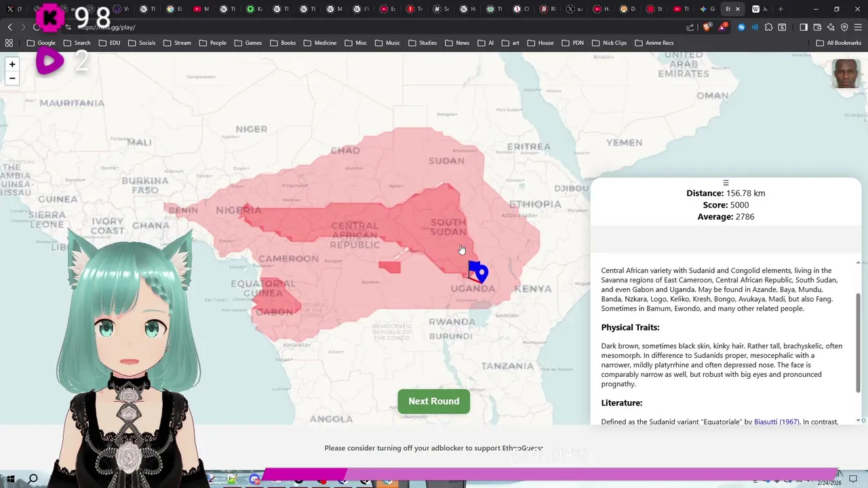
Task: Click the forward navigation arrow
Action: 23,27
